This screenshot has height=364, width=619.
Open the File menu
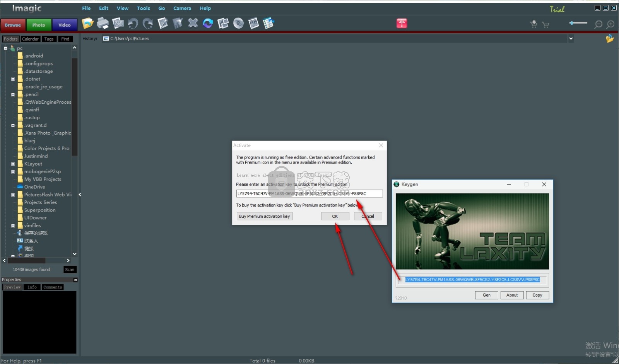click(x=86, y=8)
